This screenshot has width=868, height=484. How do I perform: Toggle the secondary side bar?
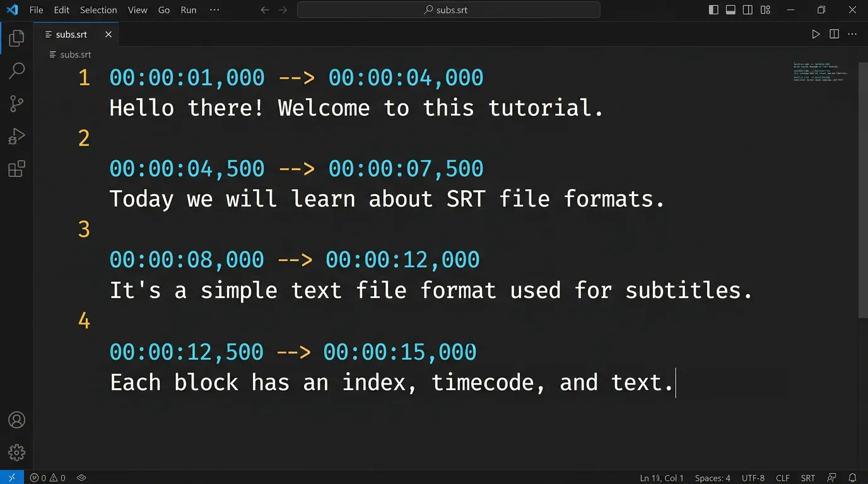(x=748, y=9)
